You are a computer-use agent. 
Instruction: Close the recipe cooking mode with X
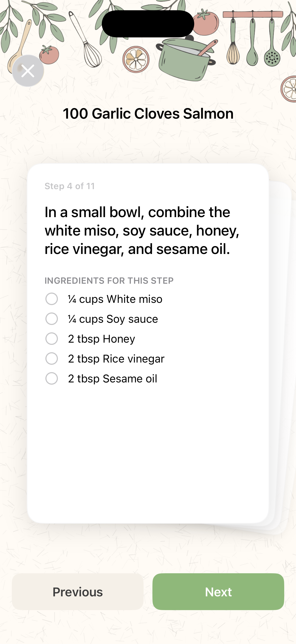[28, 71]
